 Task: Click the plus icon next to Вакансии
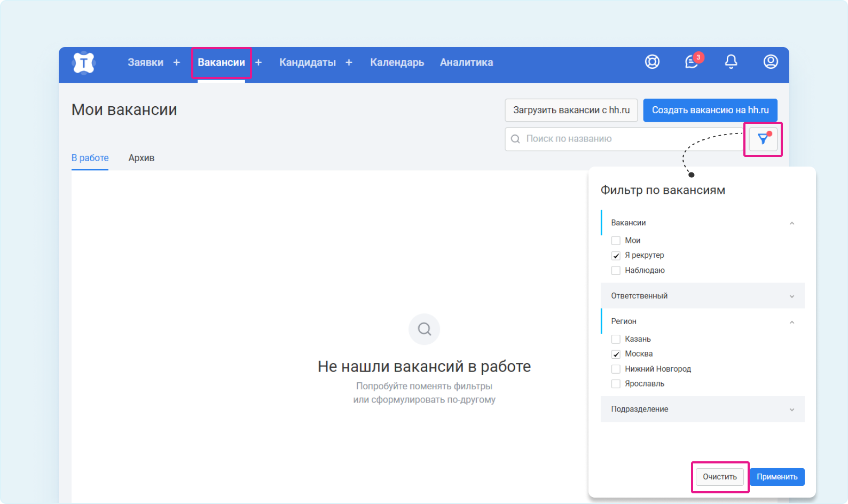pos(258,62)
